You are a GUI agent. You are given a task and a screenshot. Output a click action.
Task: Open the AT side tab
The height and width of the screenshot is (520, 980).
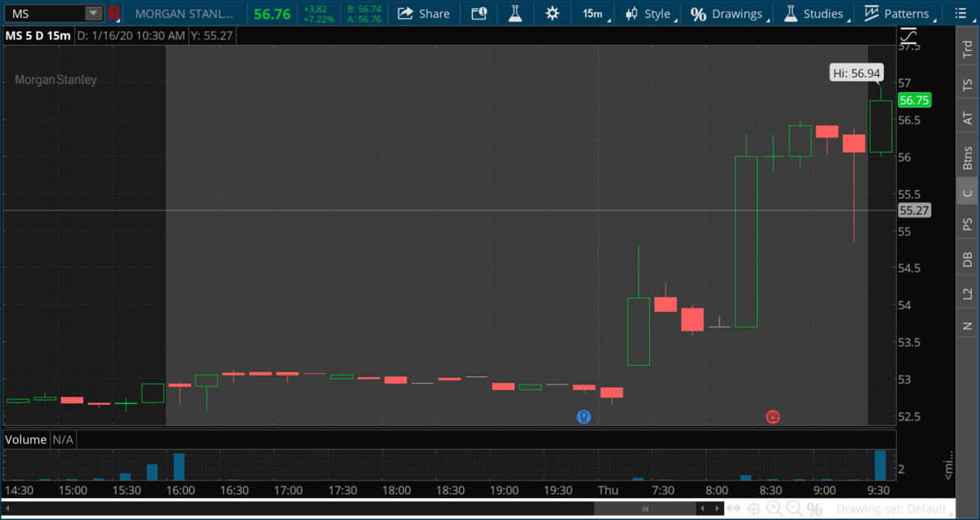(x=968, y=119)
